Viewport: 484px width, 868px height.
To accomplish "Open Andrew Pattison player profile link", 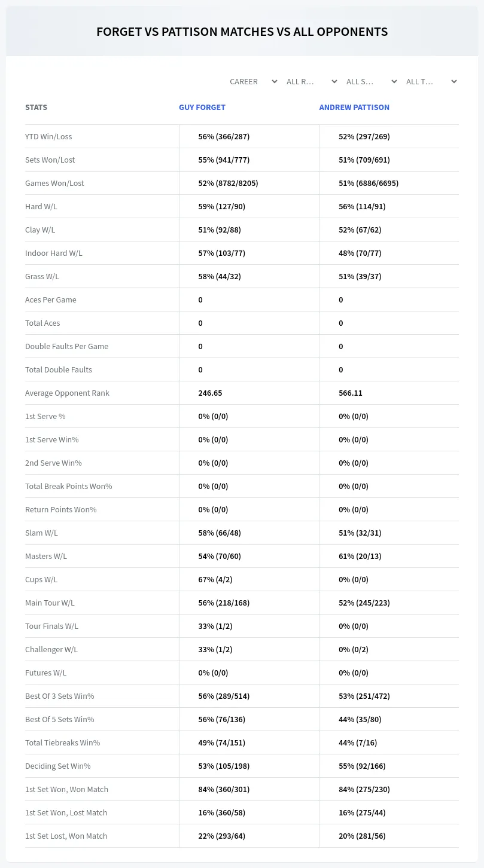I will [x=354, y=108].
